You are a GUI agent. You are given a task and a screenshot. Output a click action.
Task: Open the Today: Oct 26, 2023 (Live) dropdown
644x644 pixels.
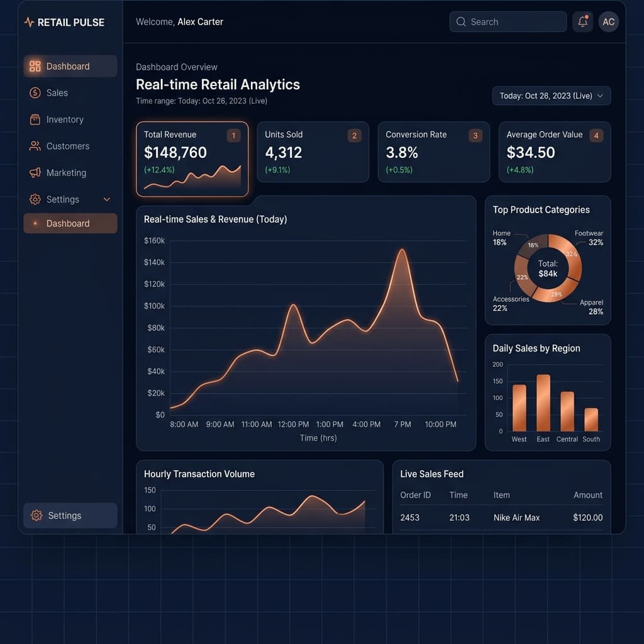551,96
